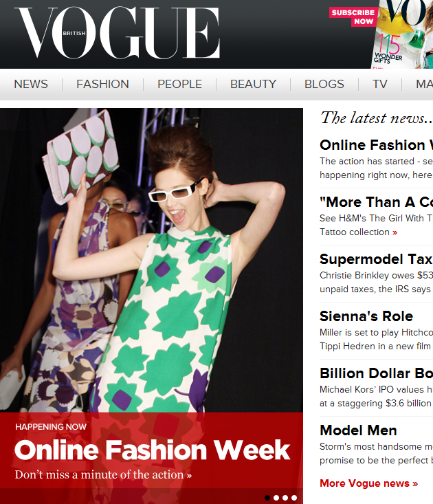433x504 pixels.
Task: Go to the PEOPLE section
Action: 179,84
